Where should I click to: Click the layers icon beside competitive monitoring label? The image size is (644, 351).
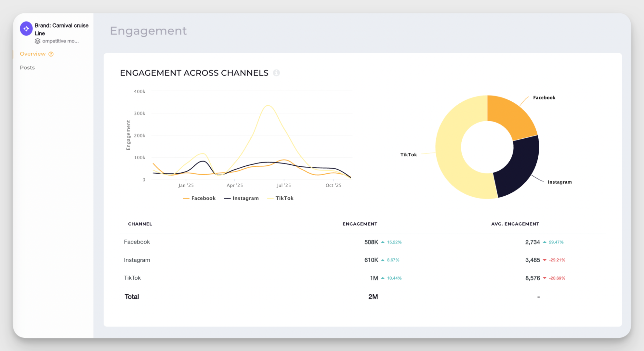tap(38, 41)
